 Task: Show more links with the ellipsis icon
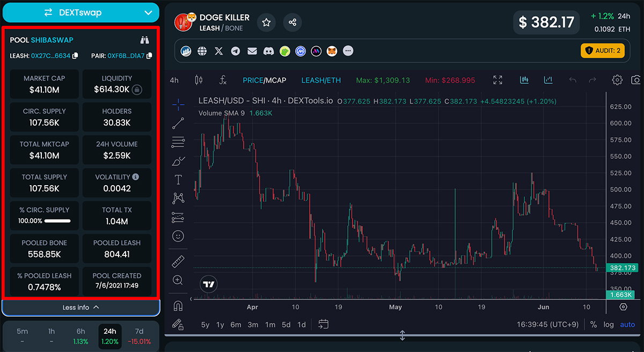(x=348, y=51)
